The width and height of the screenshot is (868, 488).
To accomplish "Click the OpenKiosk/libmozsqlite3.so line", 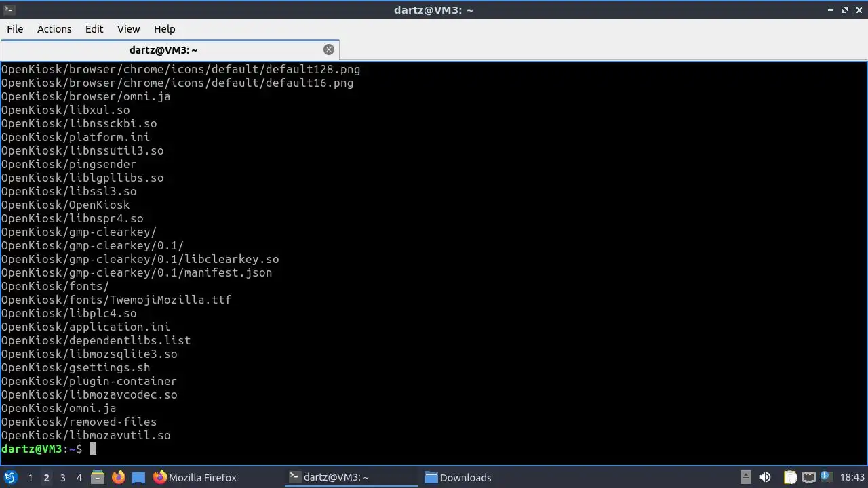I will click(89, 354).
